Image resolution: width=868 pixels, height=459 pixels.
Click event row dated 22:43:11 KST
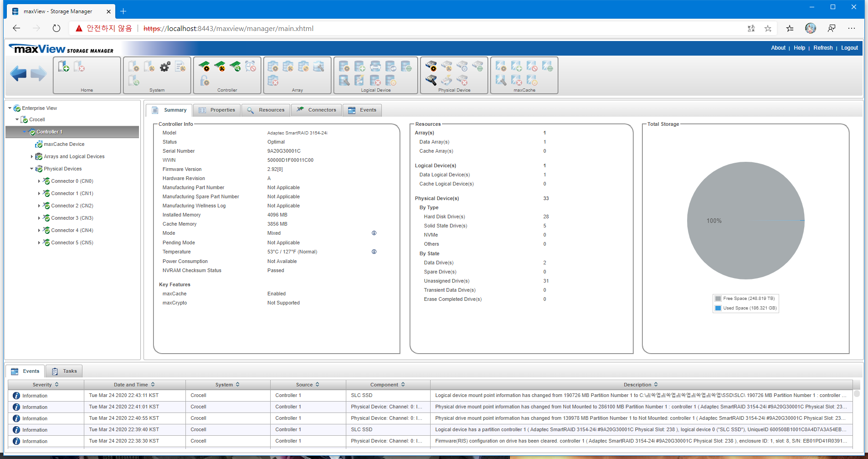(x=430, y=396)
